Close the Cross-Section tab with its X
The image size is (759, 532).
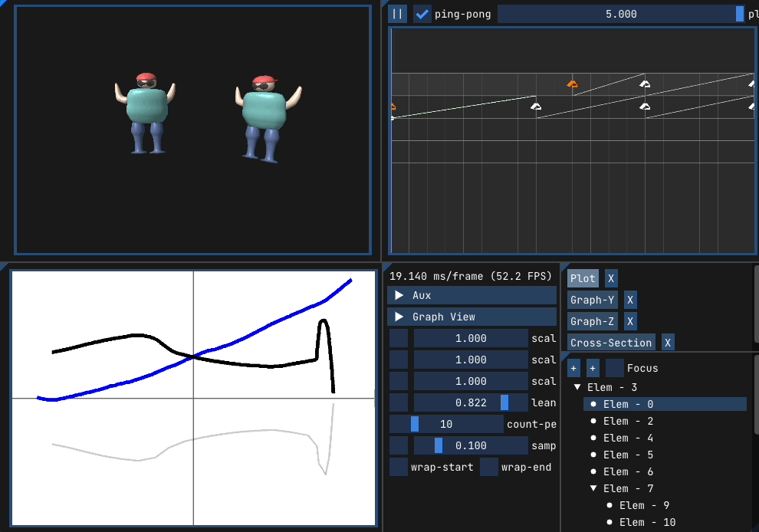(x=668, y=343)
